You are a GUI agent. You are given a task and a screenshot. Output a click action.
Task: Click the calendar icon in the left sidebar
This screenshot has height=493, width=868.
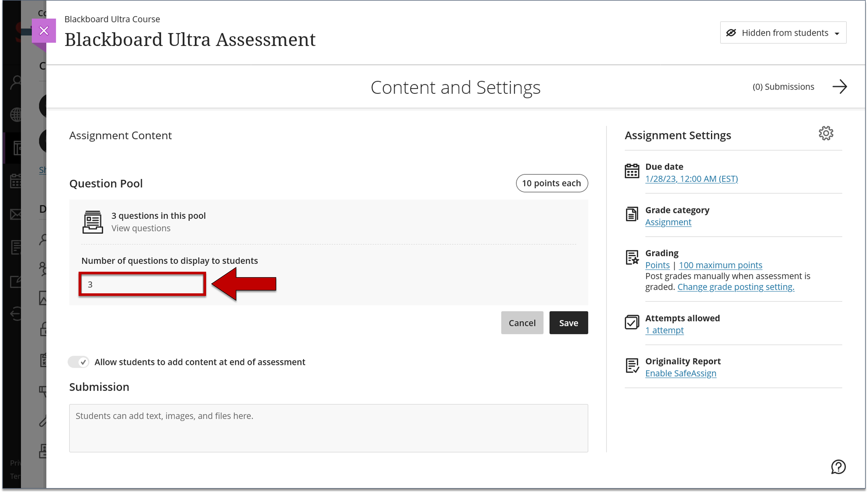coord(16,181)
